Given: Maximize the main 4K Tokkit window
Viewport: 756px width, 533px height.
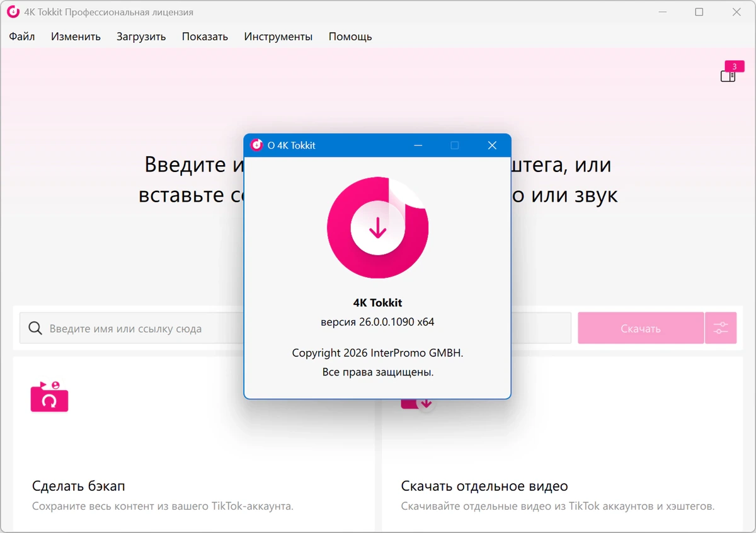Looking at the screenshot, I should point(699,12).
